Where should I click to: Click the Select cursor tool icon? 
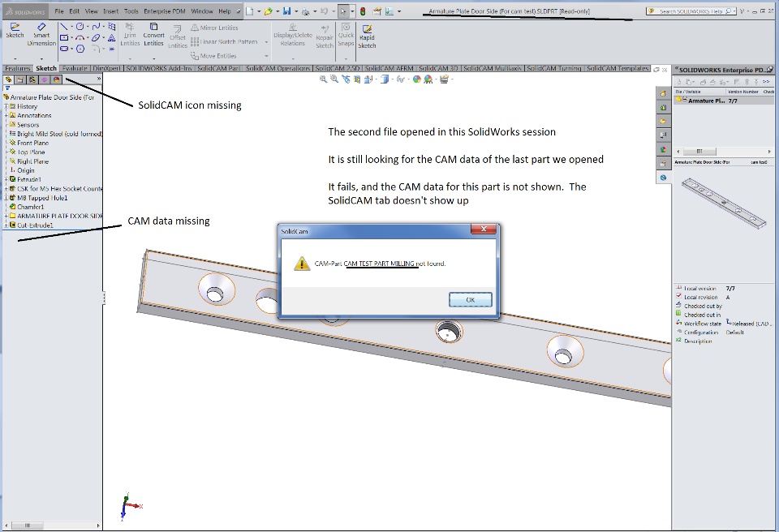click(x=343, y=11)
